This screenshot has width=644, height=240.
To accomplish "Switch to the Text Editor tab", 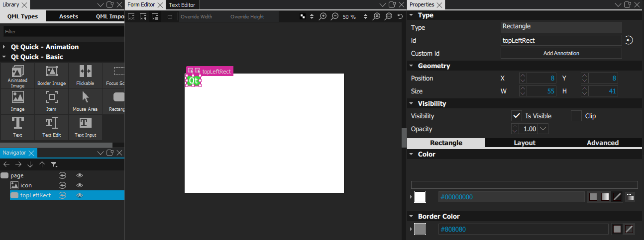I will coord(182,5).
